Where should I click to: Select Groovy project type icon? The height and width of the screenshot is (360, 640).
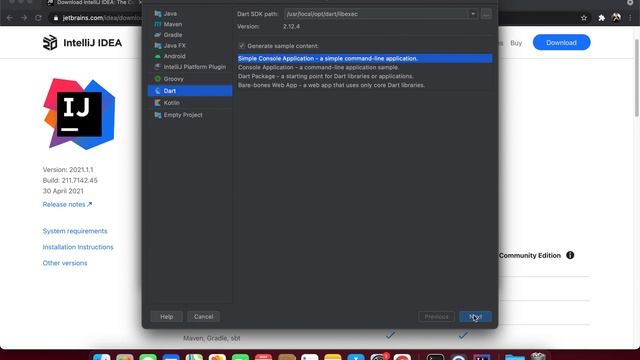[158, 78]
